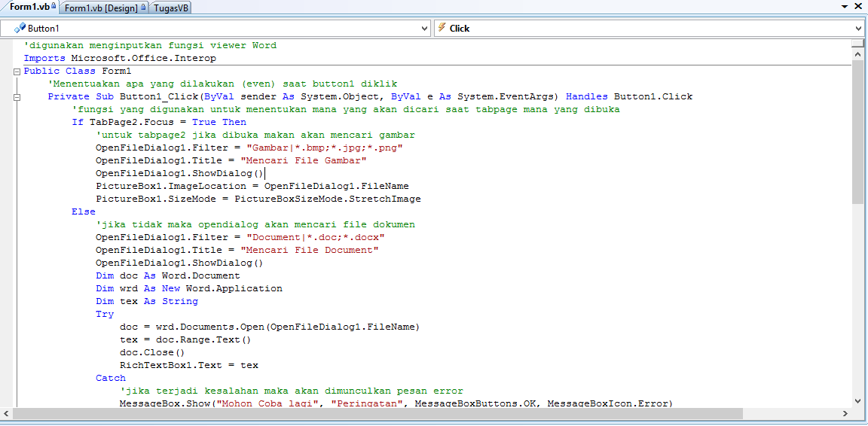Click the 'Catch' keyword line
The height and width of the screenshot is (426, 868).
pos(111,378)
